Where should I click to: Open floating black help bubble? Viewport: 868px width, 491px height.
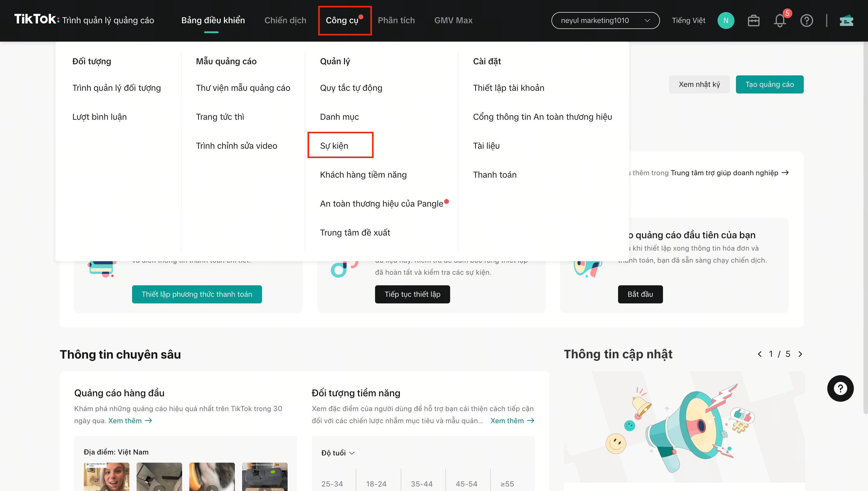point(840,388)
